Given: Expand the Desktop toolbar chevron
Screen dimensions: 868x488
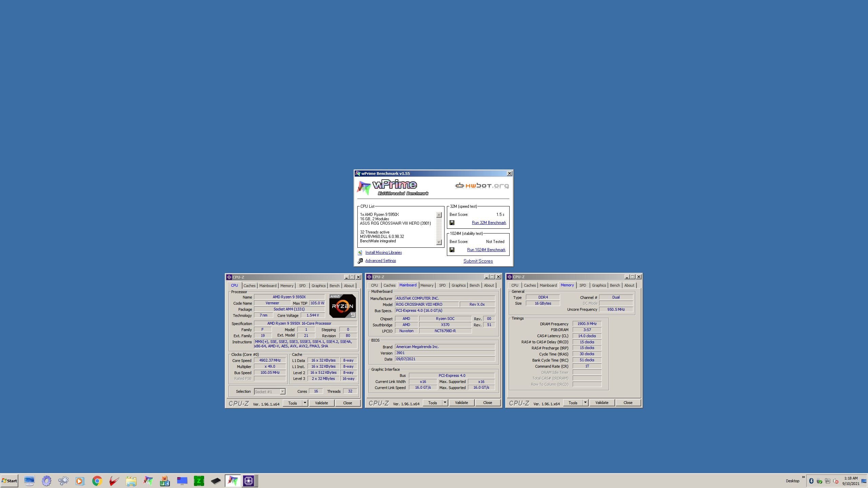Looking at the screenshot, I should [803, 477].
